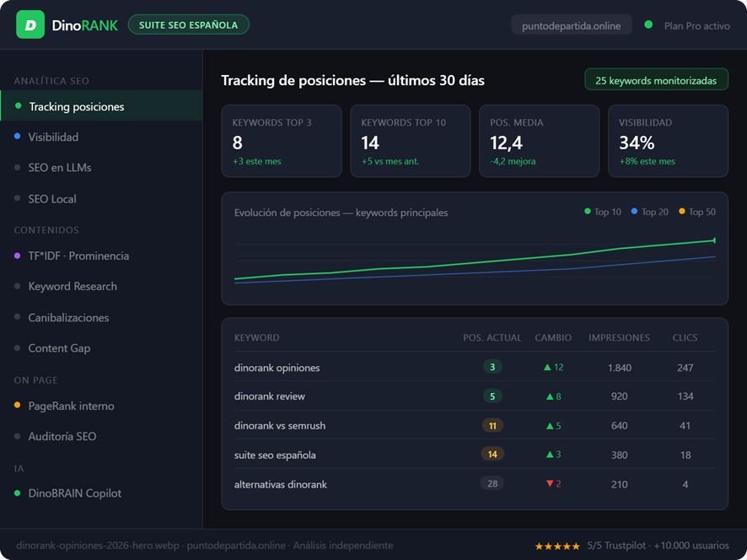Click the purple dot beside TF*IDF Prominencia

pos(17,256)
